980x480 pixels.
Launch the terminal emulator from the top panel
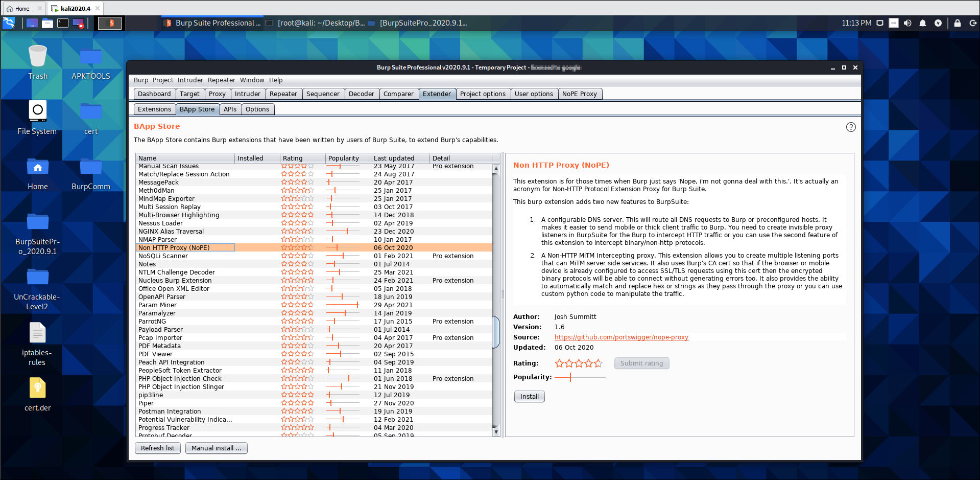(x=63, y=23)
